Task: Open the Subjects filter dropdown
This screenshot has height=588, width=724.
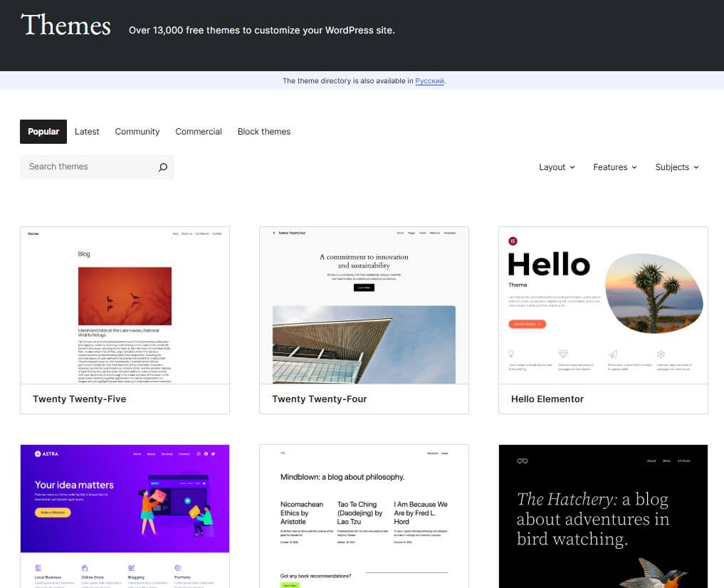Action: tap(676, 167)
